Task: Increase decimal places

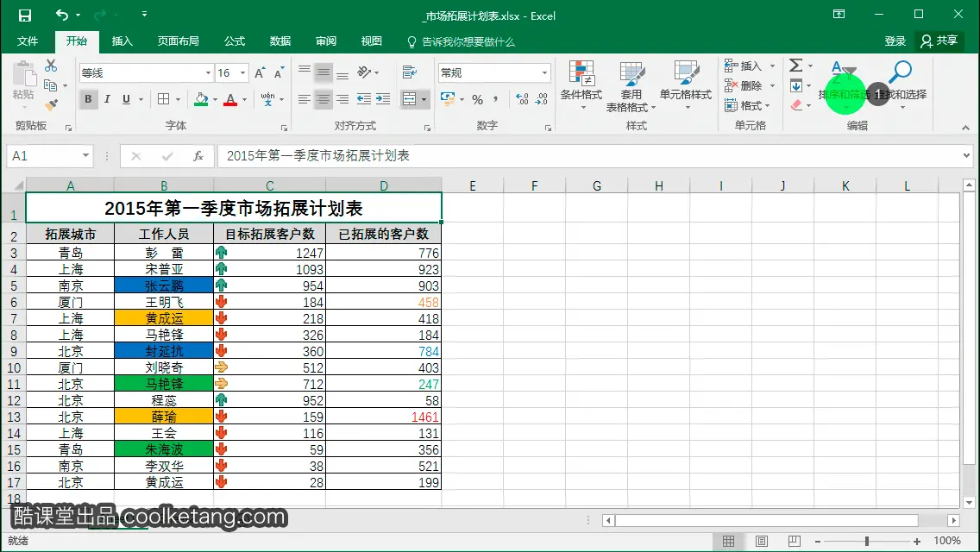Action: [522, 99]
